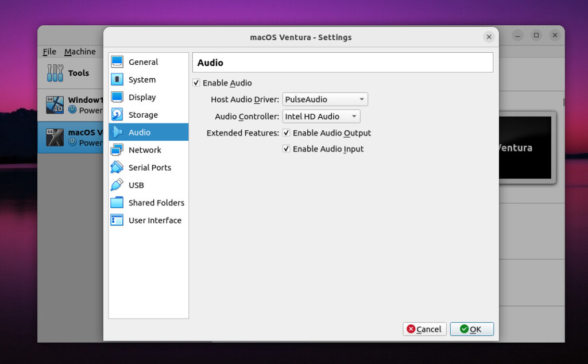Select the Tools entry in VirtualBox Manager
The height and width of the screenshot is (364, 588).
coord(68,73)
